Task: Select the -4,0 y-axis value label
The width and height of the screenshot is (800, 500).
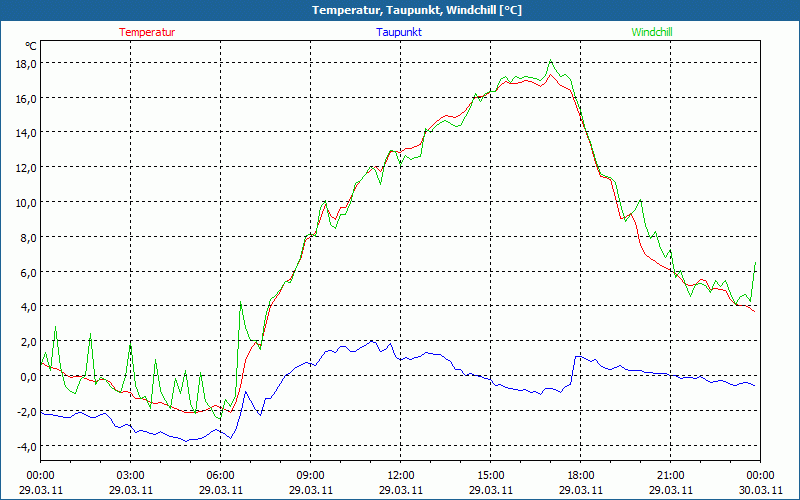Action: click(25, 446)
